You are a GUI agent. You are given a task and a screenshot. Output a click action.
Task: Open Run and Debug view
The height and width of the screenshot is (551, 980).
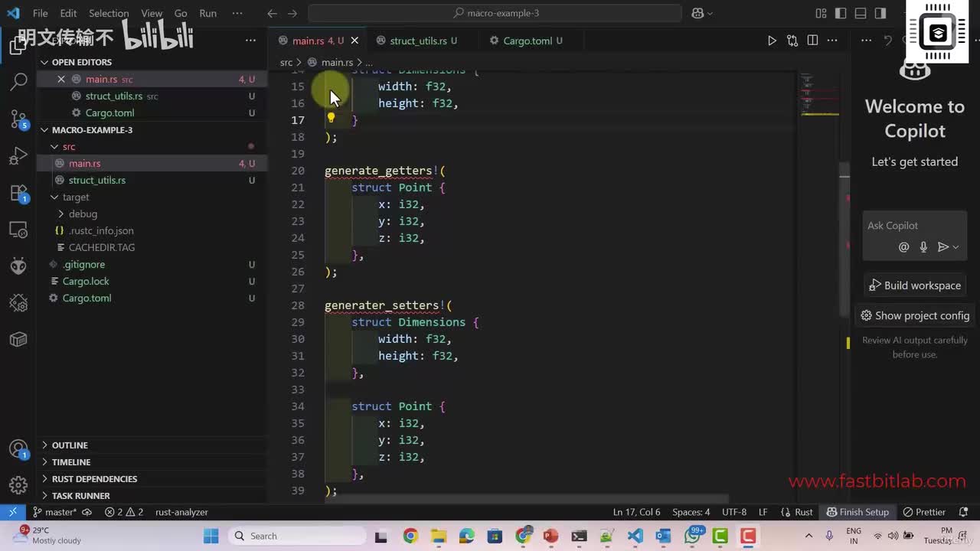click(x=18, y=157)
